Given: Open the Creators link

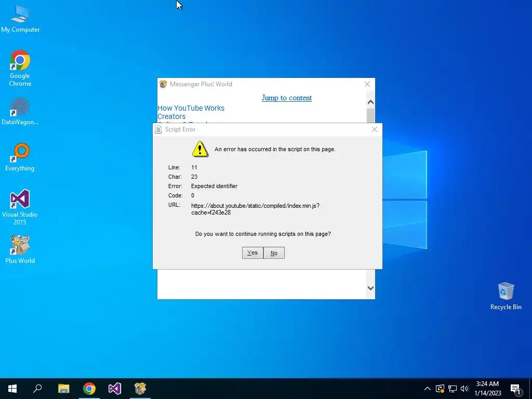Looking at the screenshot, I should (171, 116).
